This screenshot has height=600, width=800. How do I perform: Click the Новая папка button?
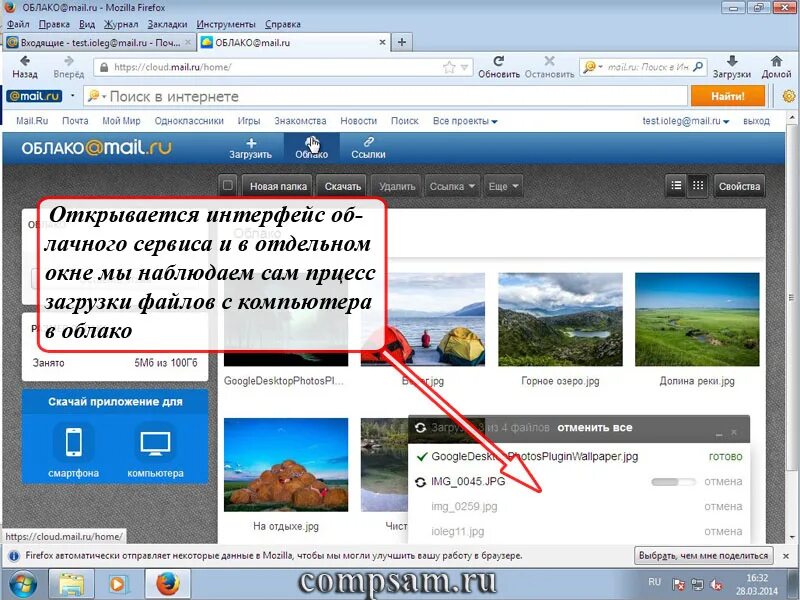point(278,186)
